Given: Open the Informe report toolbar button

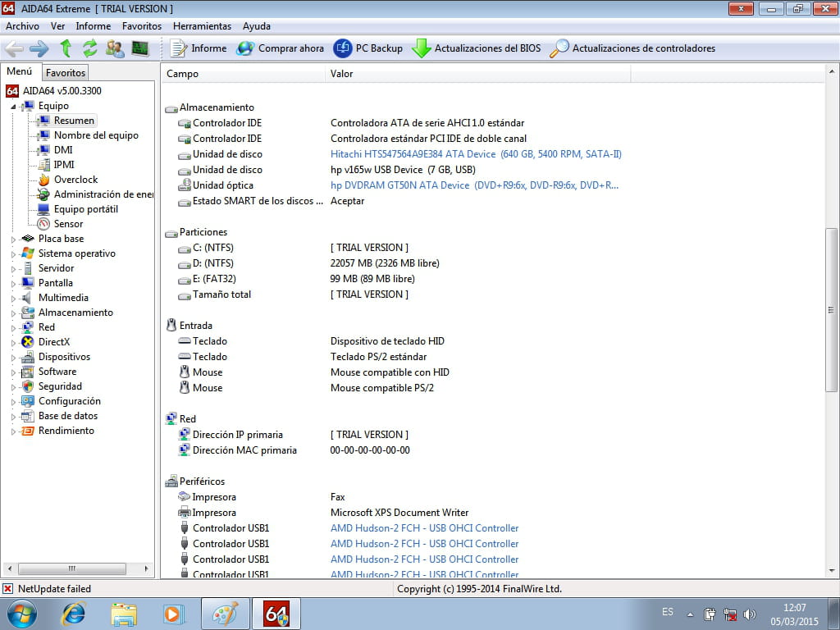Looking at the screenshot, I should pyautogui.click(x=199, y=48).
